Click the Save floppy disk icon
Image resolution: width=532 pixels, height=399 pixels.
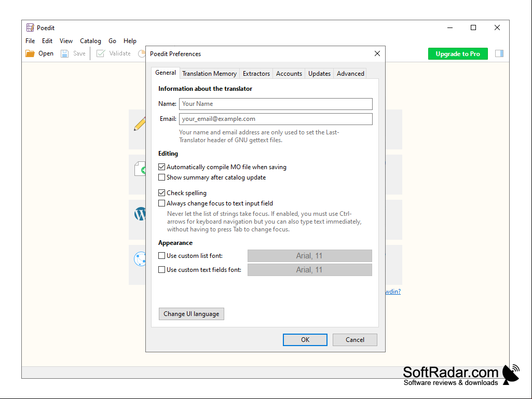[64, 53]
